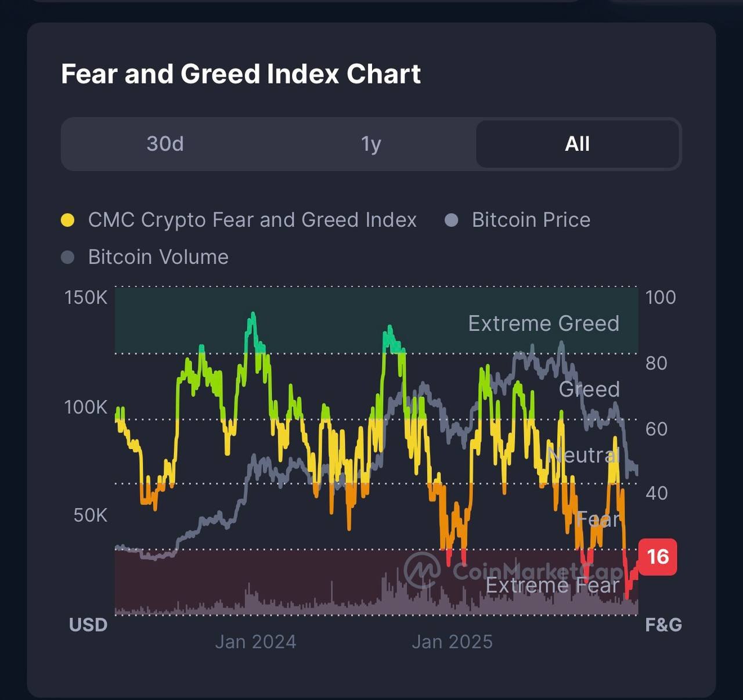Click the Extreme Greed zone label
The width and height of the screenshot is (743, 700).
(543, 323)
